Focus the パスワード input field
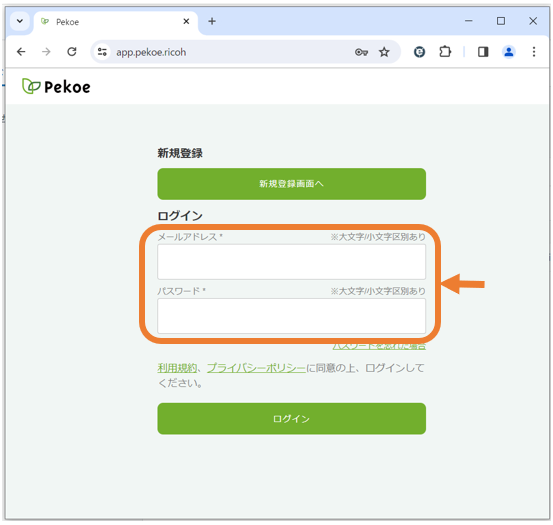This screenshot has height=525, width=553. click(291, 316)
